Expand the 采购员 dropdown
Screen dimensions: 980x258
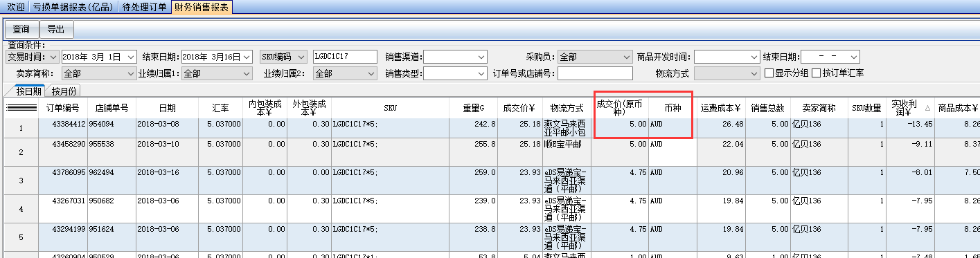[628, 57]
